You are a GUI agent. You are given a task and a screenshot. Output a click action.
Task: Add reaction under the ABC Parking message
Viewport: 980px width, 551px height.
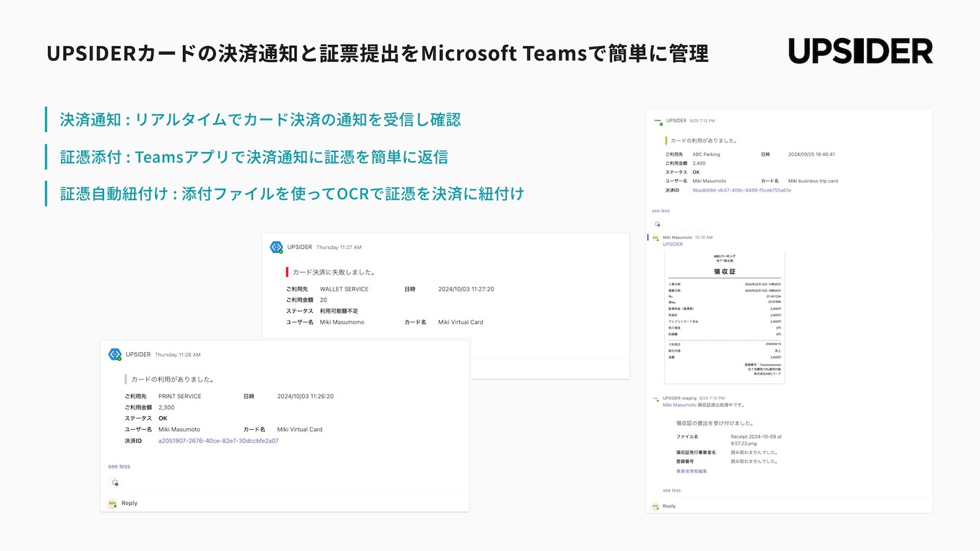point(657,224)
